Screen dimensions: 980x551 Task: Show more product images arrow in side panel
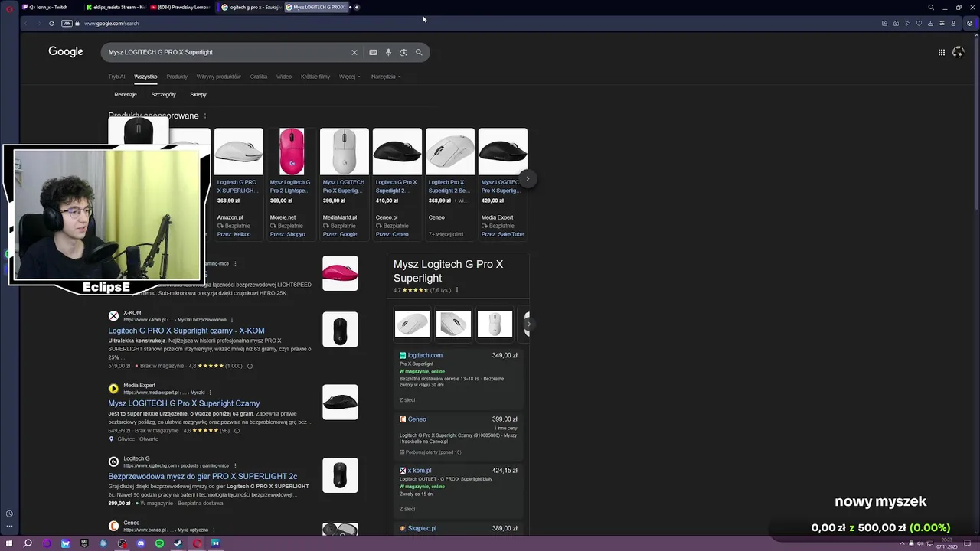point(528,324)
